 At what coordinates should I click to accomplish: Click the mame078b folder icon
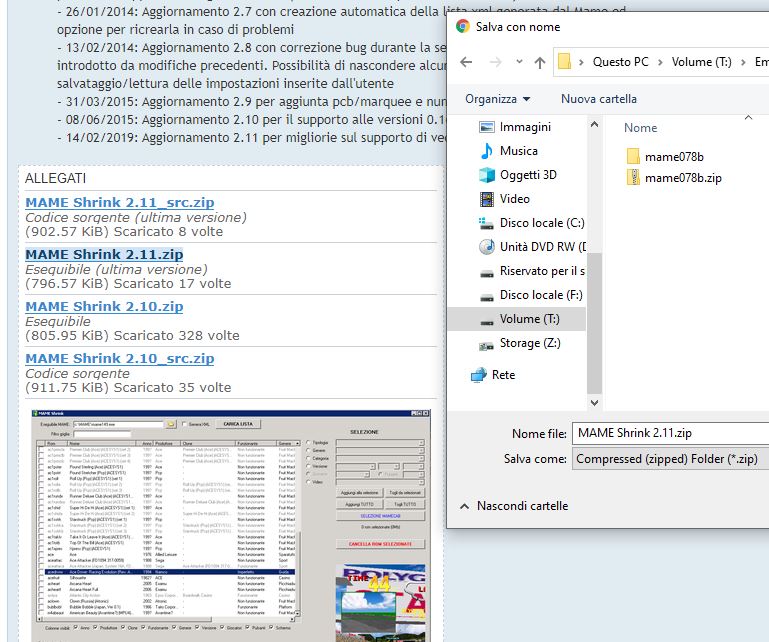tap(633, 156)
